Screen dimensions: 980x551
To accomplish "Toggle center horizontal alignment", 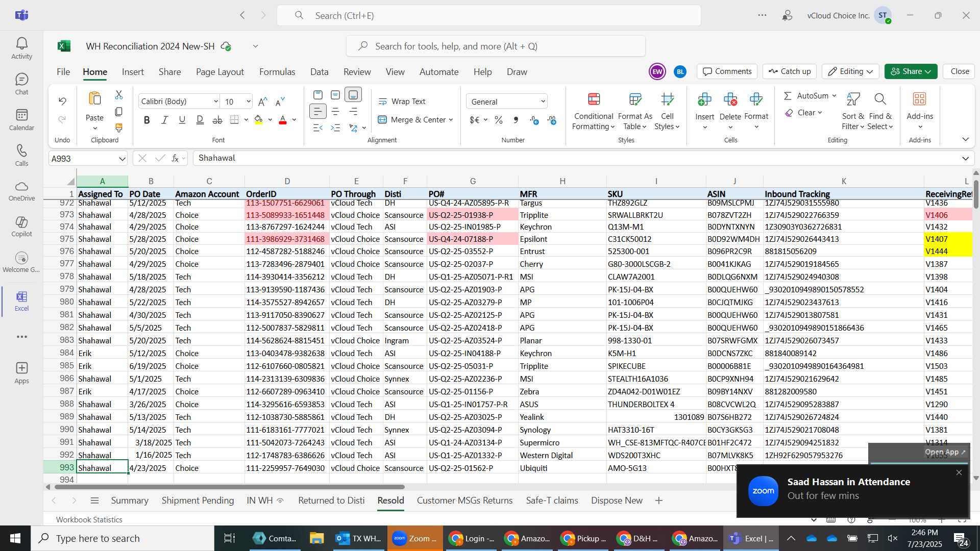I will coord(335,111).
